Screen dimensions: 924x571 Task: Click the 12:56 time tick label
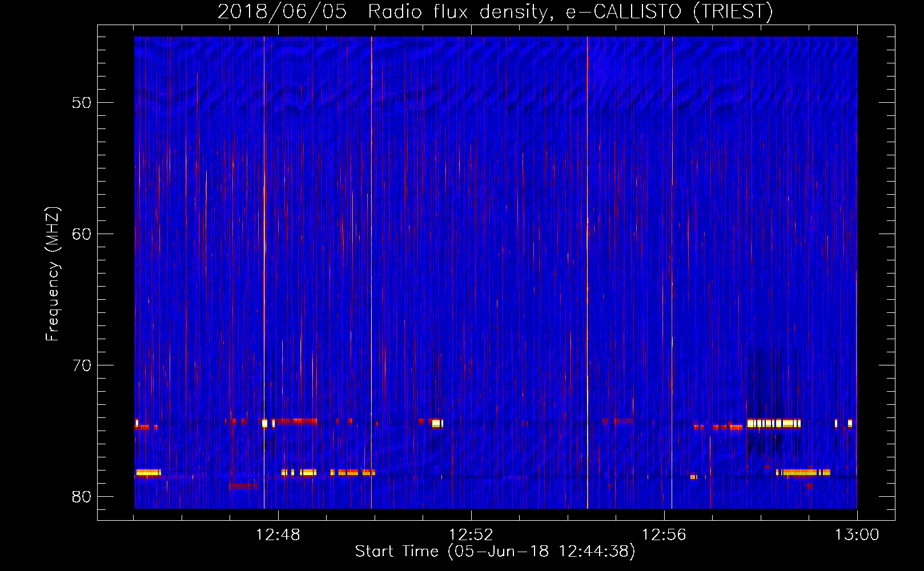[x=664, y=535]
